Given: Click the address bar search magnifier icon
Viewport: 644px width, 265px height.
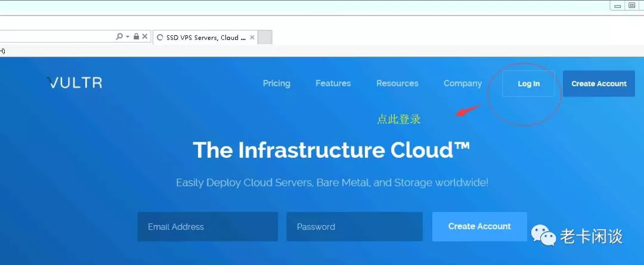Looking at the screenshot, I should pyautogui.click(x=119, y=36).
